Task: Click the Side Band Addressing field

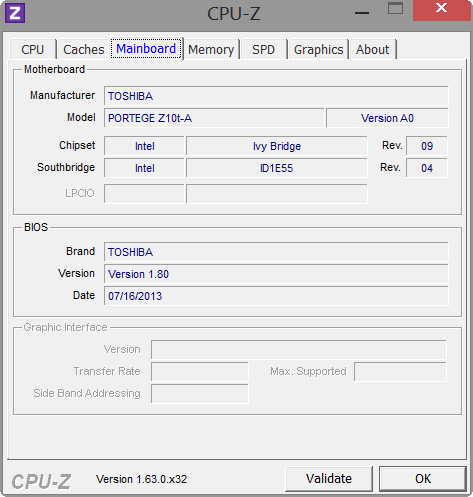Action: click(x=200, y=393)
